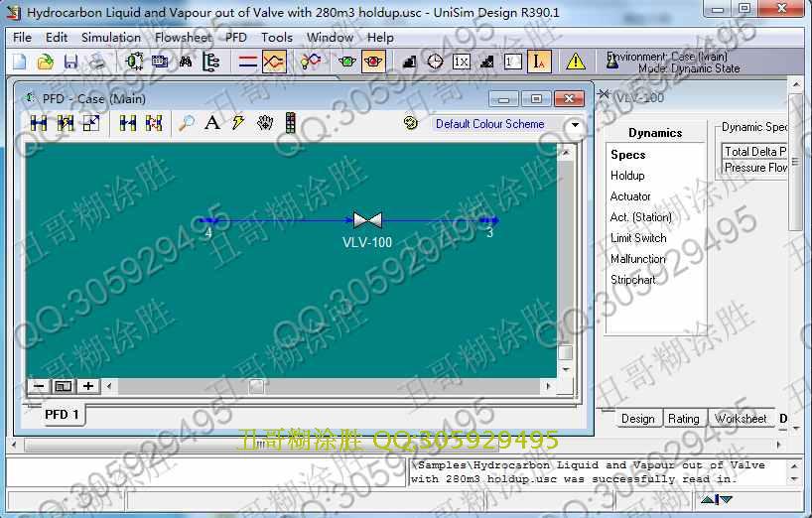Click the auto attach mode icon in the PFD toolbar

66,123
